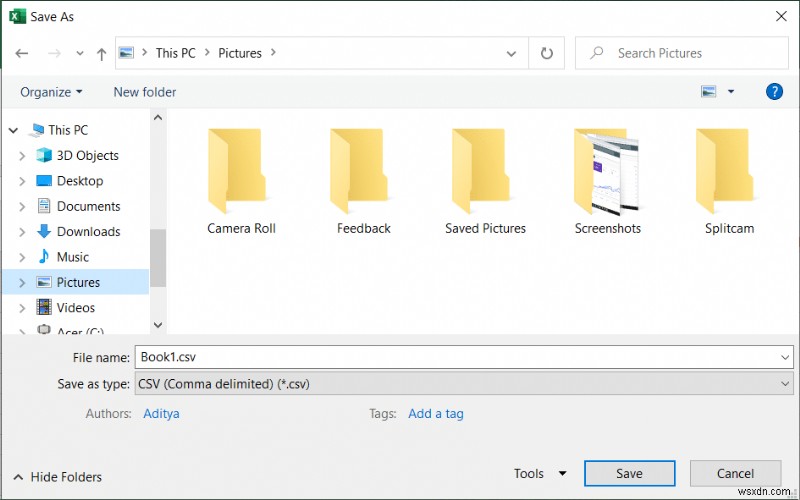Open the view options dropdown arrow
800x500 pixels.
point(731,92)
